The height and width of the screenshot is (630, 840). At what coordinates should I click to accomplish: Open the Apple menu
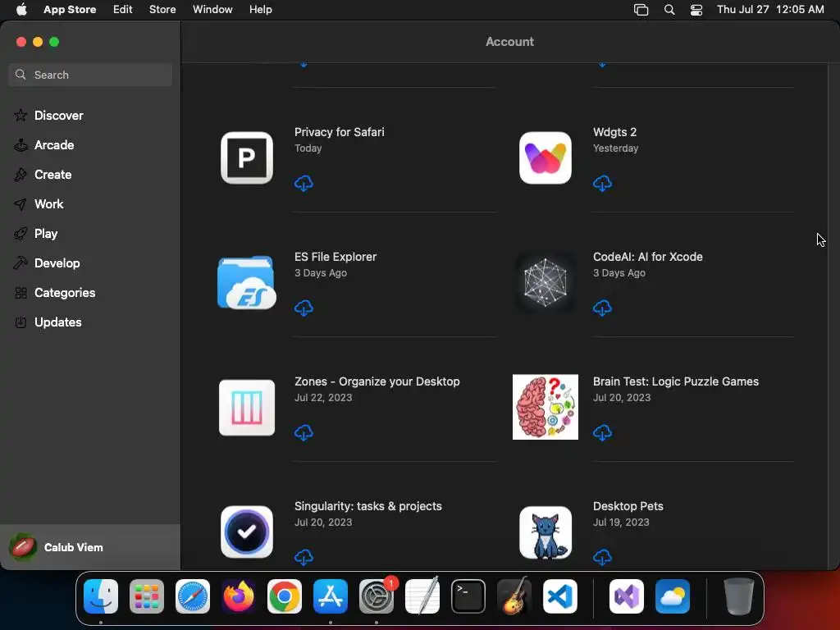21,9
